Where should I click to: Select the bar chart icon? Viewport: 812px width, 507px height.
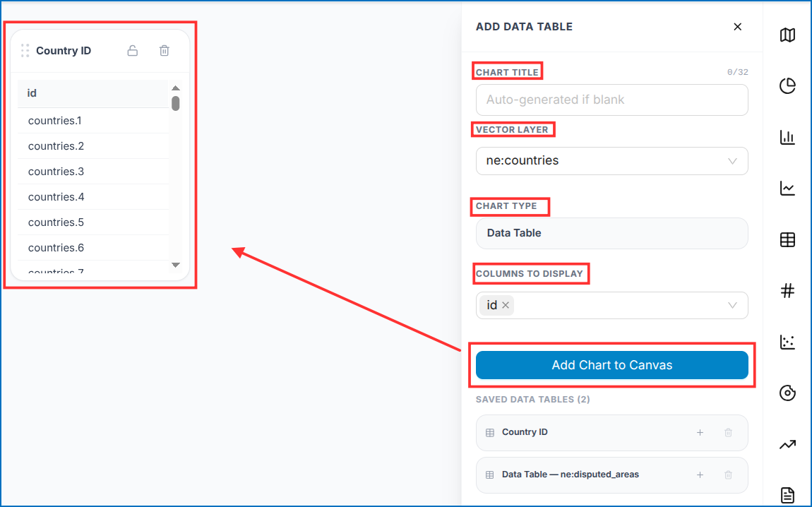[787, 137]
